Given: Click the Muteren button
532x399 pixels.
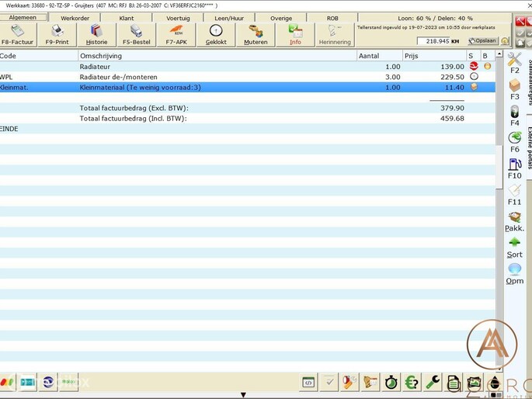Looking at the screenshot, I should (256, 34).
